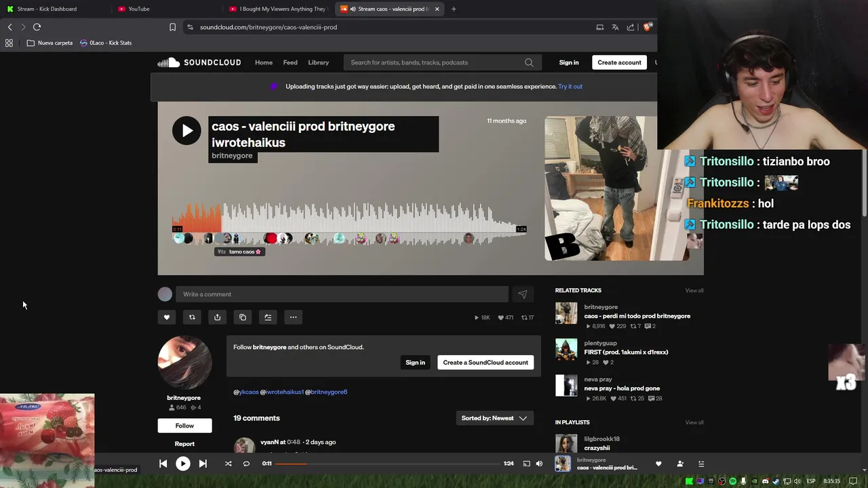Open the Try it out link
The height and width of the screenshot is (488, 868).
coord(570,87)
